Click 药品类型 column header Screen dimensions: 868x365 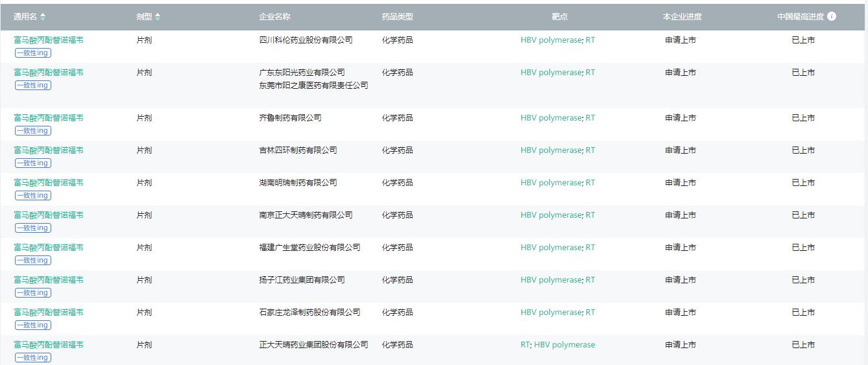point(397,17)
